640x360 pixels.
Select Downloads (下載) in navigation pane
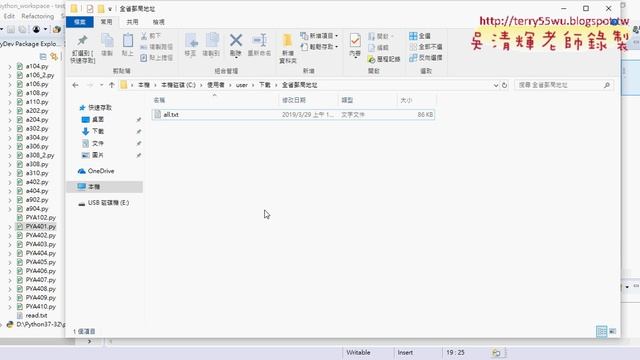(93, 131)
